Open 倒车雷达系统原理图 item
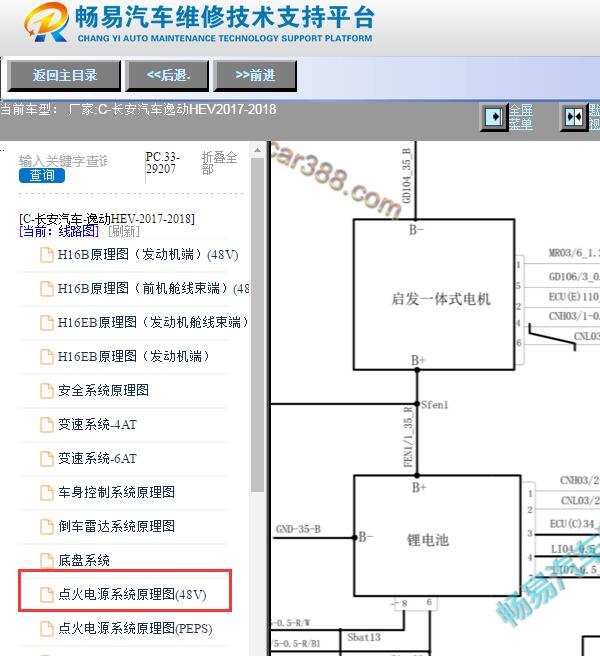The width and height of the screenshot is (600, 656). coord(116,526)
